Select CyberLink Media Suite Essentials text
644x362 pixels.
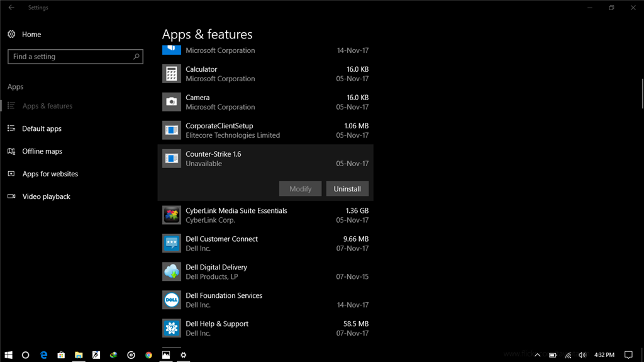pyautogui.click(x=236, y=211)
